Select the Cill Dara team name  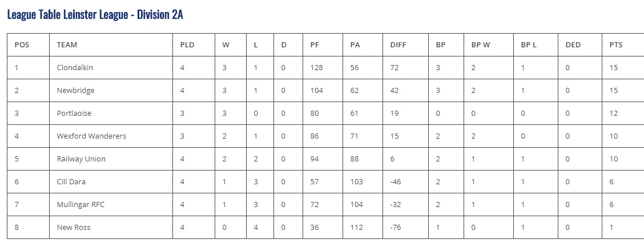(x=71, y=181)
